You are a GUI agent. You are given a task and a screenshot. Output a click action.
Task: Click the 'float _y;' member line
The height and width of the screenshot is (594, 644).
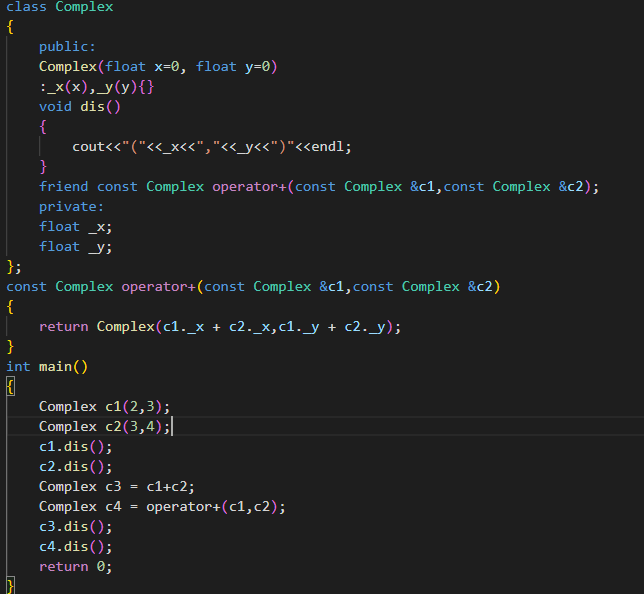(76, 247)
